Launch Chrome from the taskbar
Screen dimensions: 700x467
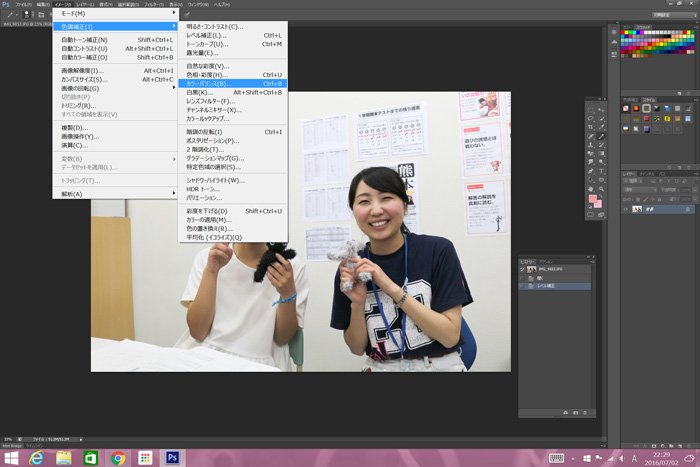coord(118,457)
